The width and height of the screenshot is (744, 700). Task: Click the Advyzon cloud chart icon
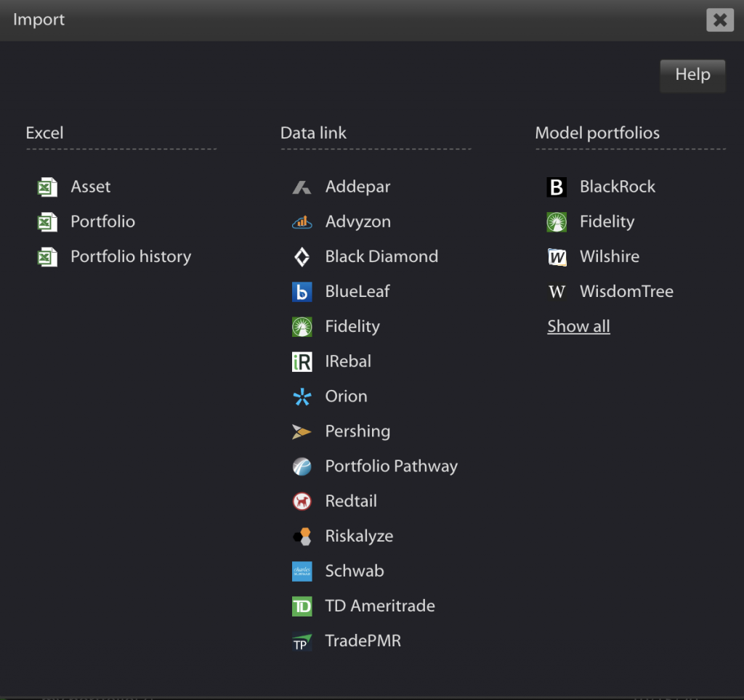click(302, 222)
